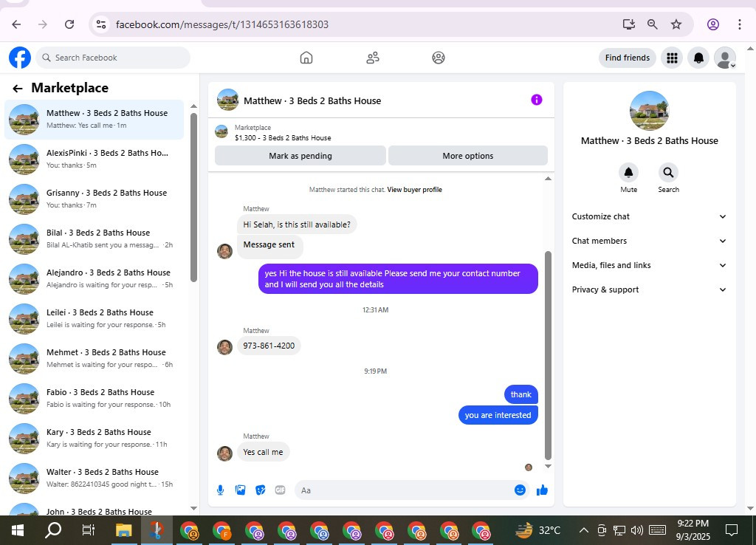The image size is (756, 545).
Task: Open Facebook notifications bell
Action: coord(698,58)
